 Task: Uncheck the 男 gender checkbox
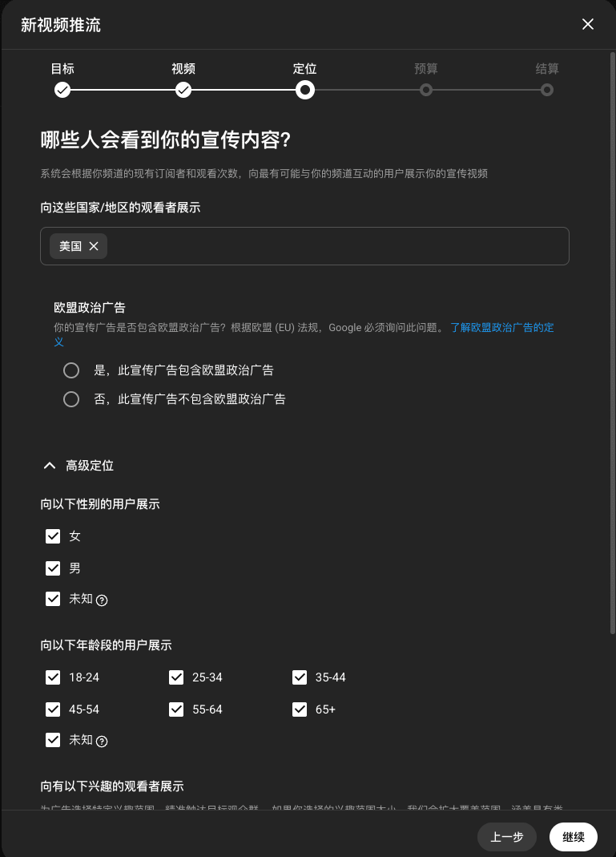[53, 568]
